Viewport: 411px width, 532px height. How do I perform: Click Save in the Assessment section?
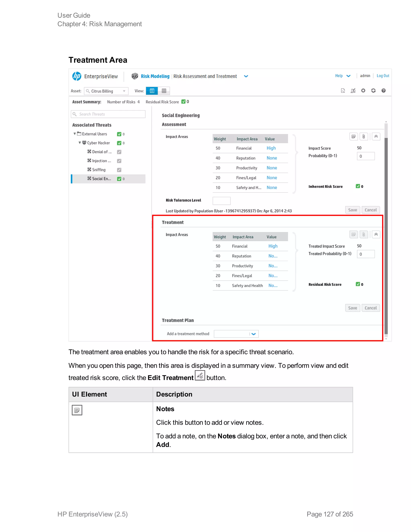(353, 210)
